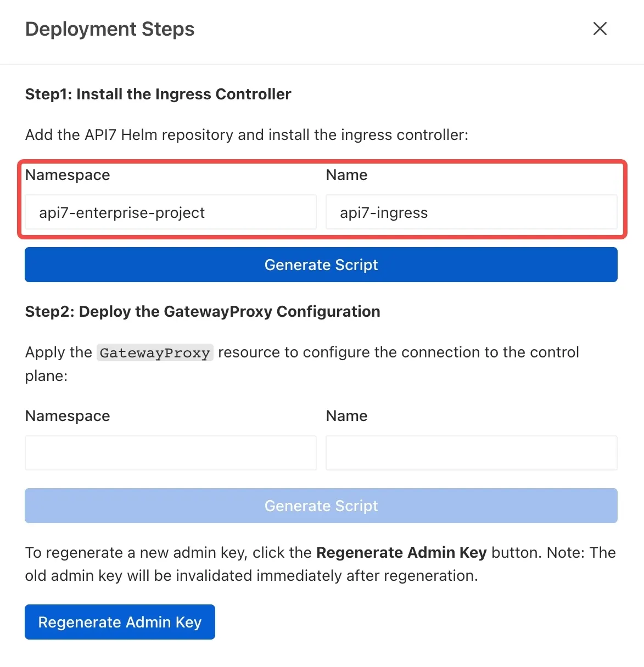Click the Deployment Steps dialog title

click(x=109, y=29)
